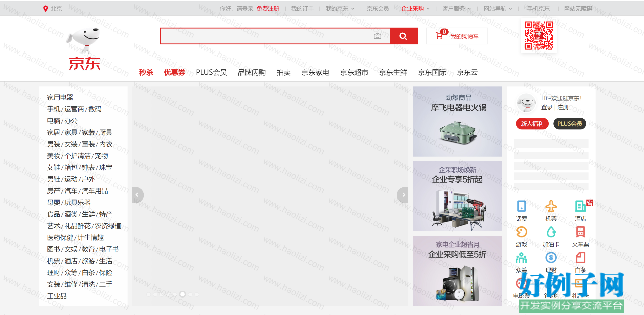Click the 你好，请登录 link in the top bar

[236, 9]
